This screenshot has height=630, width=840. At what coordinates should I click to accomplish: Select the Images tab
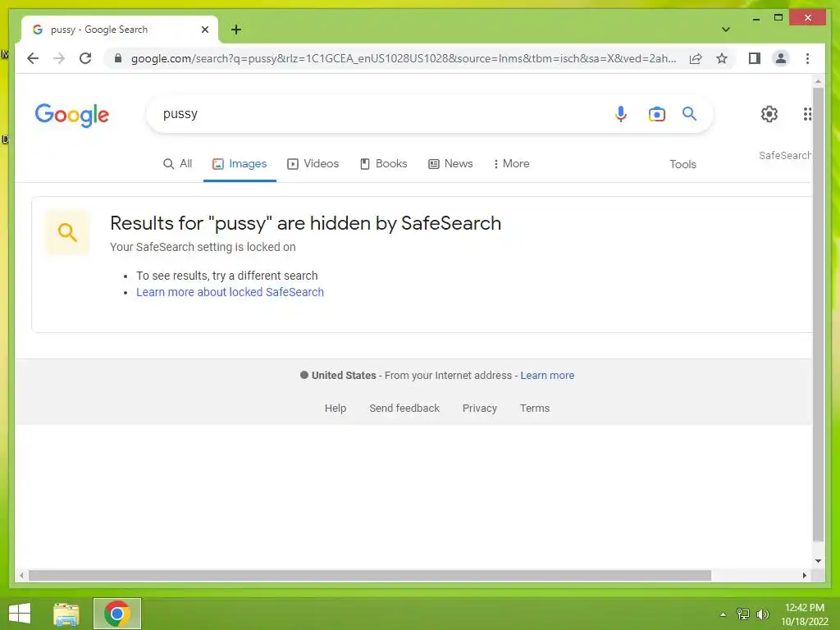[x=240, y=163]
